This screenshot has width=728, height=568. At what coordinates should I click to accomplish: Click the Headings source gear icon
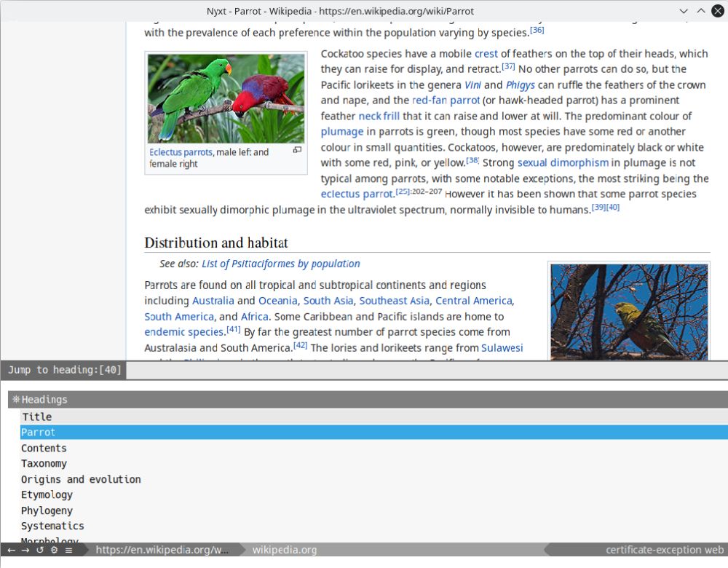coord(16,399)
